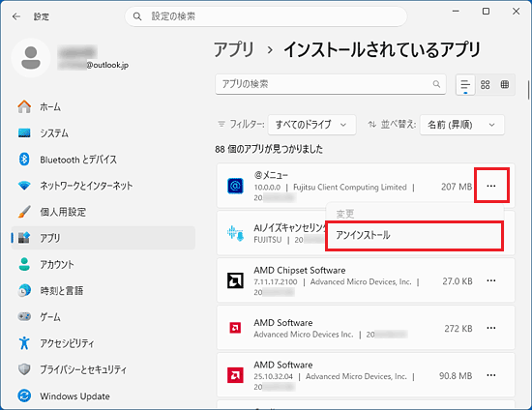The width and height of the screenshot is (532, 410).
Task: Click into the 設定の検索 search field
Action: (x=266, y=16)
